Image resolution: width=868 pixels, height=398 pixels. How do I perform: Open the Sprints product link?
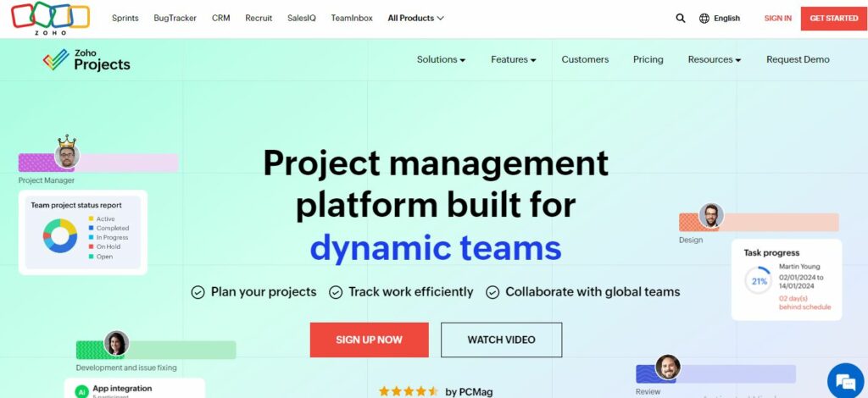click(125, 19)
